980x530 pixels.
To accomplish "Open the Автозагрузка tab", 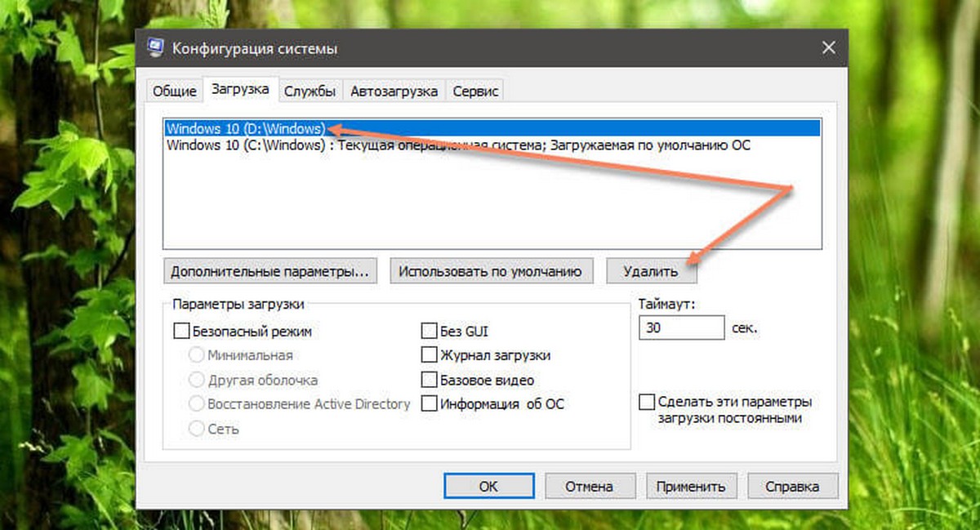I will 394,91.
